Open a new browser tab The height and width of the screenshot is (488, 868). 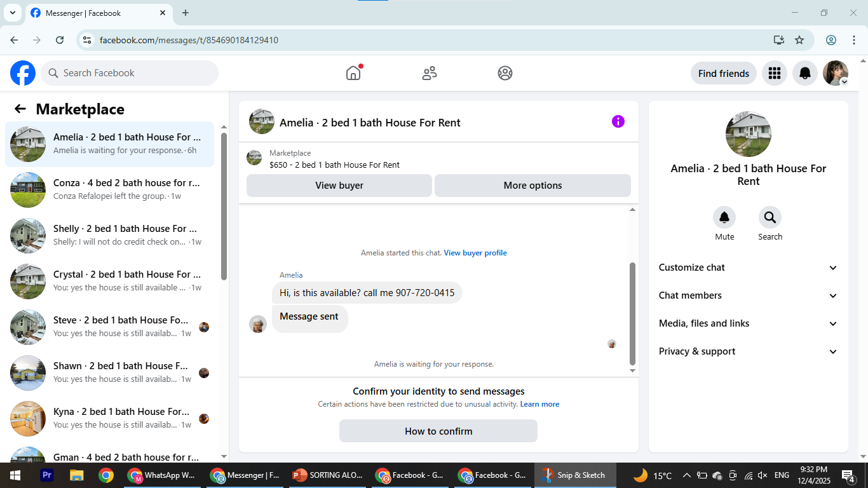point(186,13)
